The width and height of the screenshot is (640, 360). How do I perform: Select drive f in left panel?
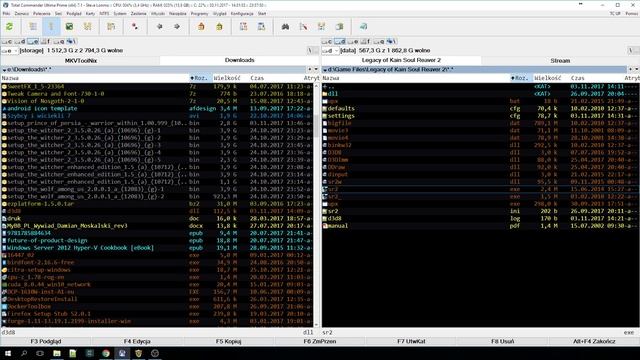coord(45,41)
